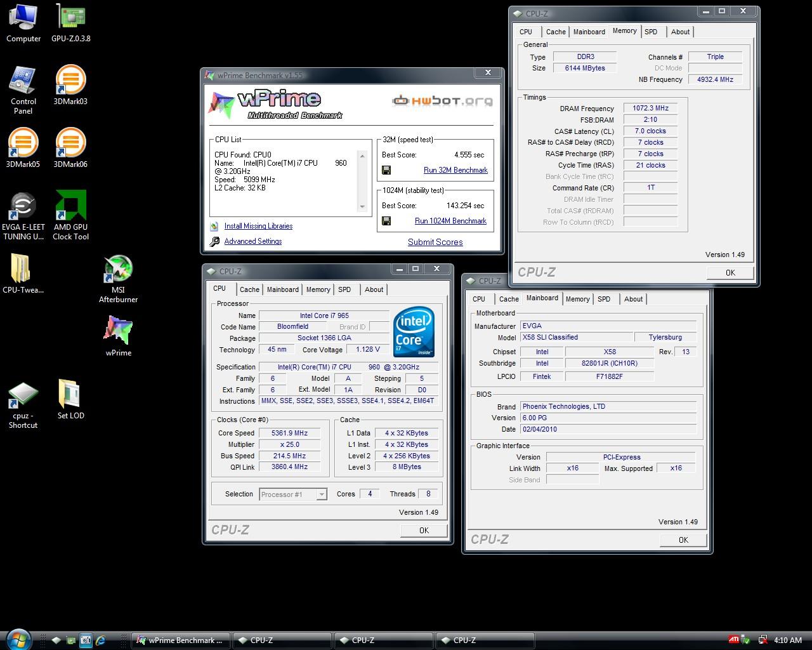812x650 pixels.
Task: Click OK in CPU-Z CPU window
Action: click(x=424, y=530)
